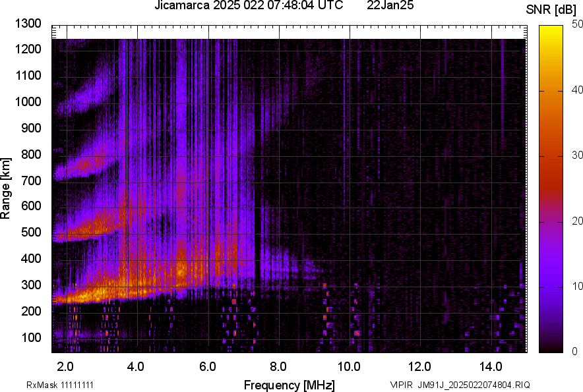Image resolution: width=583 pixels, height=392 pixels.
Task: Click the colorbar tick labeled 50
Action: pos(571,25)
